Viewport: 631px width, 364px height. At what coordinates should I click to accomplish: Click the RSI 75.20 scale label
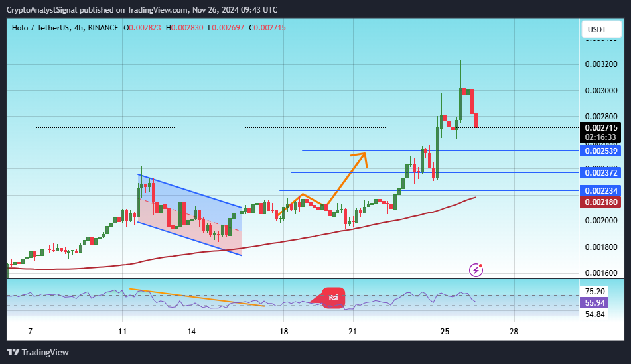595,292
